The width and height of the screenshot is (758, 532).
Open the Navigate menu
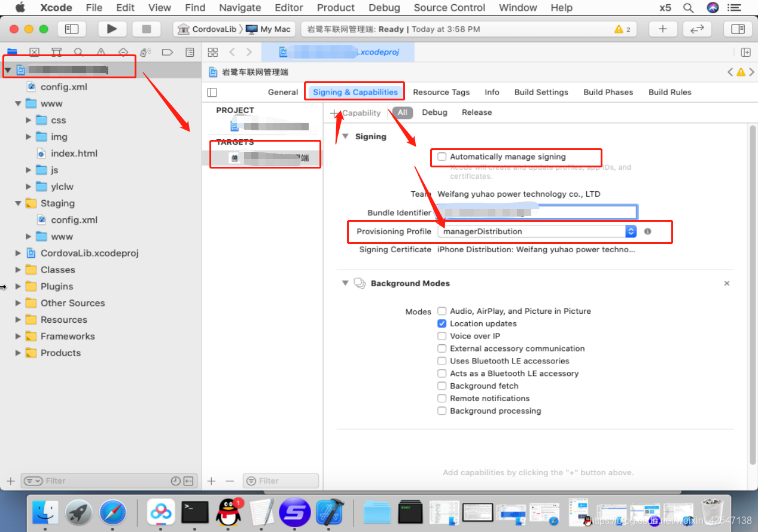click(240, 8)
